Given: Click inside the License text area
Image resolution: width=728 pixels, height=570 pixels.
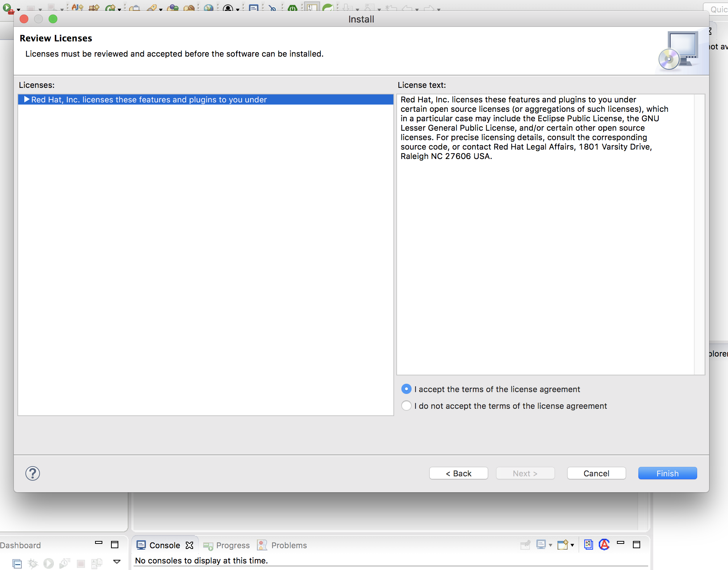Looking at the screenshot, I should point(544,254).
